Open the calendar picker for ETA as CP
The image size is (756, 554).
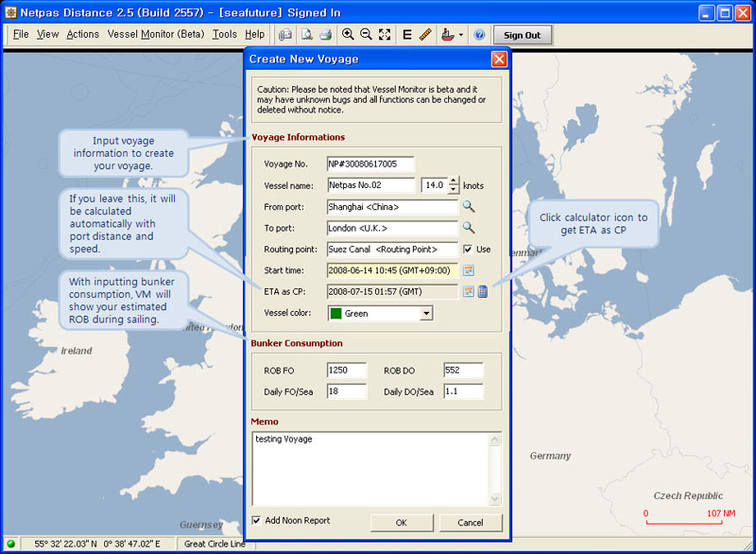(x=468, y=291)
